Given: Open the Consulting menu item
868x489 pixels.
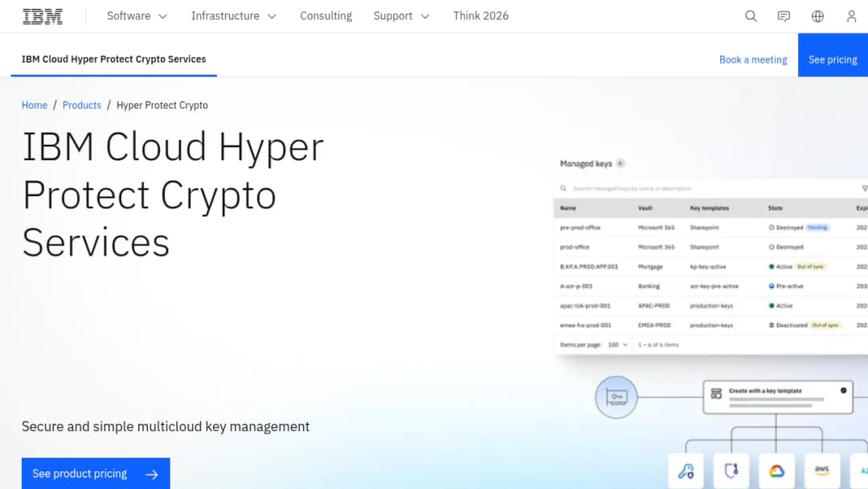Looking at the screenshot, I should tap(326, 16).
